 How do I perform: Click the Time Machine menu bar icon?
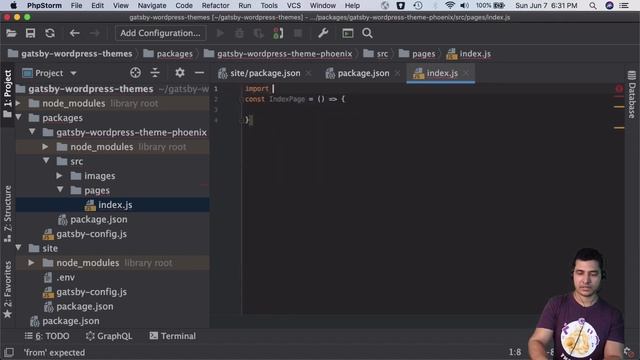(418, 5)
